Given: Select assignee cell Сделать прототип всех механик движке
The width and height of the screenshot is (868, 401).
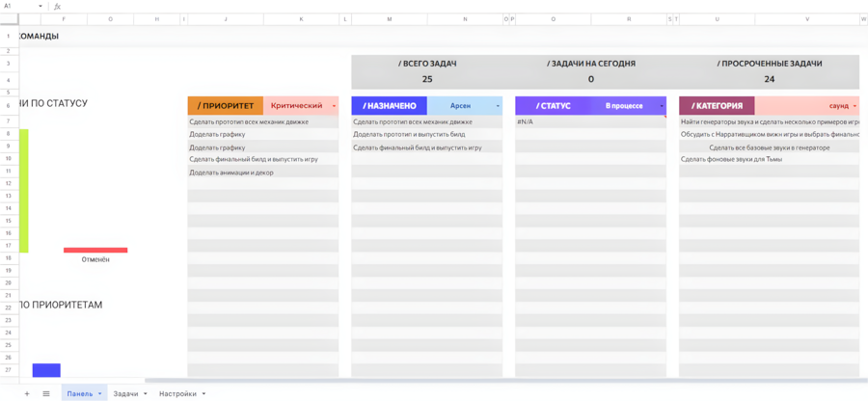Looking at the screenshot, I should (x=427, y=121).
